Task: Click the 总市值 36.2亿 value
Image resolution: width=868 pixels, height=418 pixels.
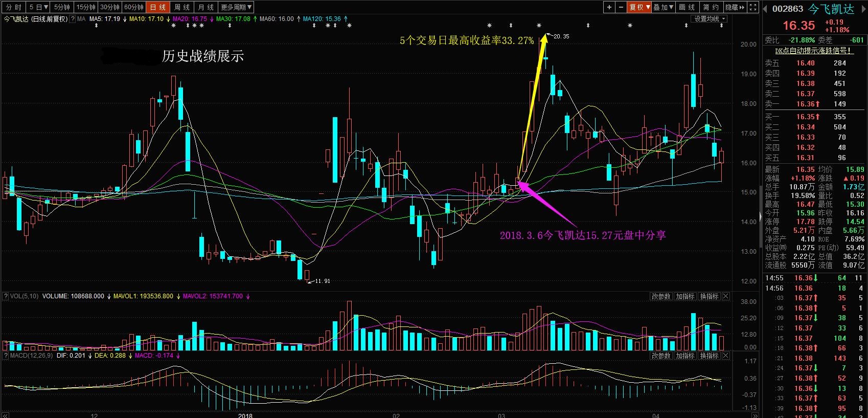Action: pyautogui.click(x=853, y=256)
